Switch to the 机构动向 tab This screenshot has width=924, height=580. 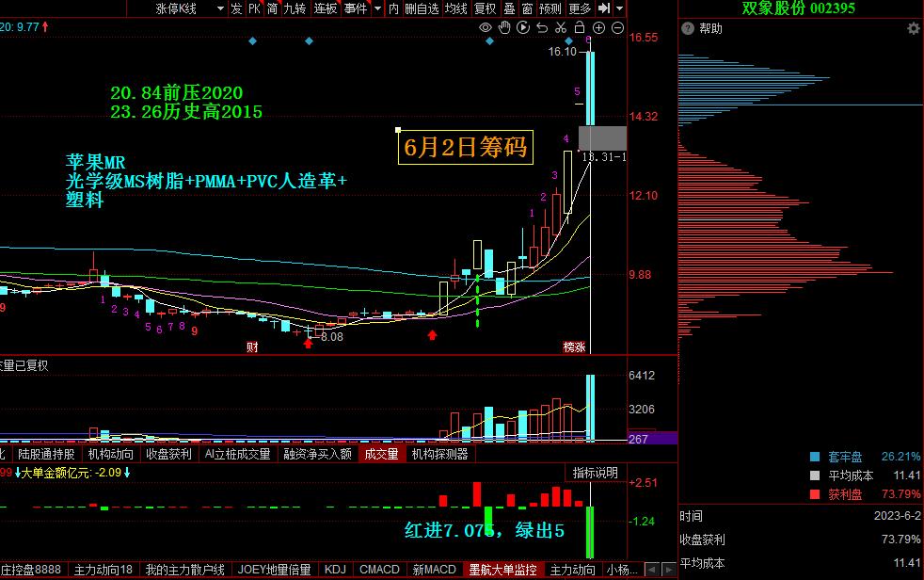pos(111,454)
